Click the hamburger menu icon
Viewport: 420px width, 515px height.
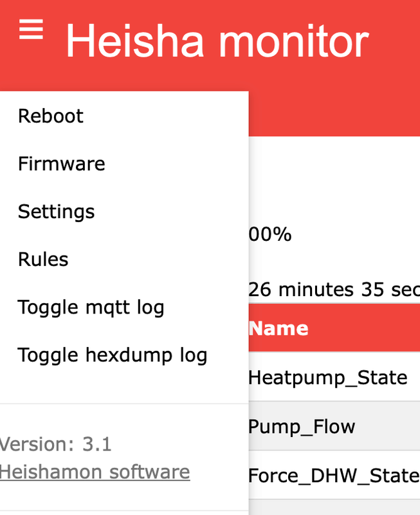[31, 30]
